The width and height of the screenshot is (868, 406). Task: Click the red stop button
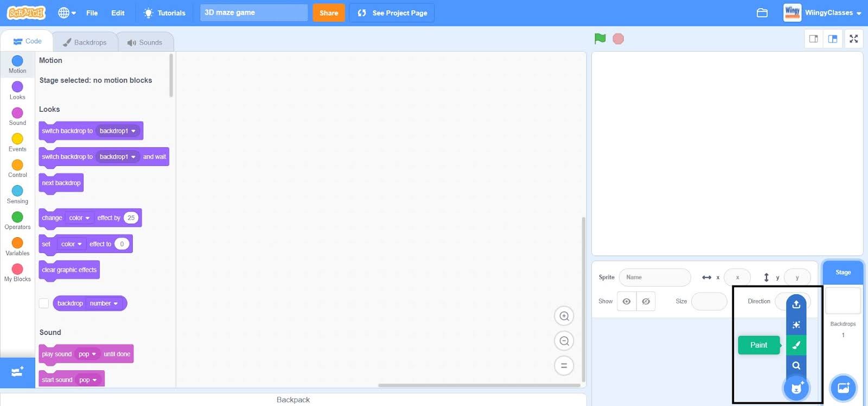[618, 39]
